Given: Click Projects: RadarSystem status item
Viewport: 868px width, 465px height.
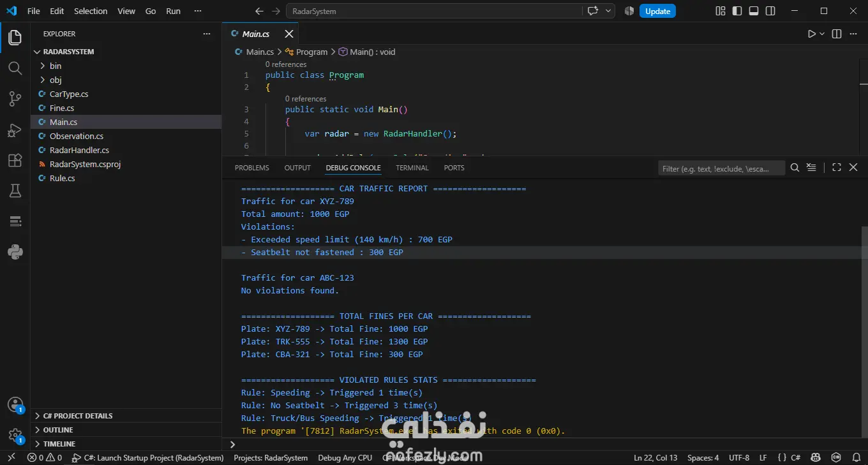Looking at the screenshot, I should [x=271, y=457].
